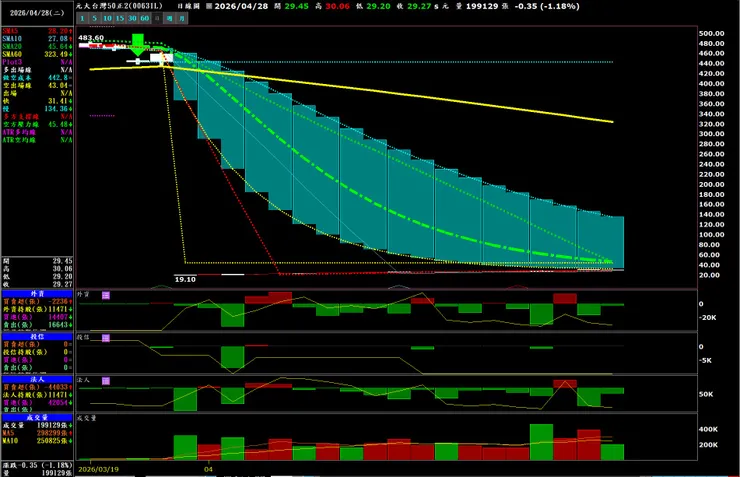Click the 投信持股(張) 0 row
Screen dimensions: 740x477
[37, 352]
